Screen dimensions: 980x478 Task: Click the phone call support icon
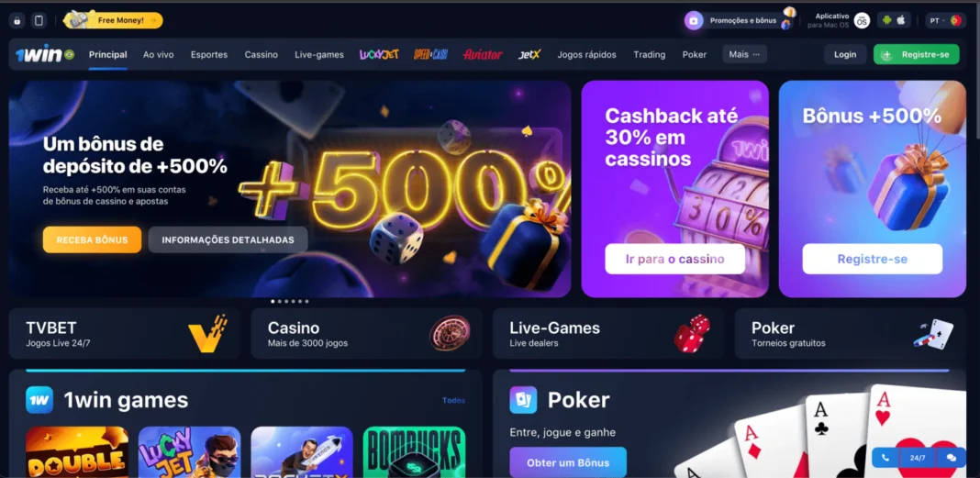(x=885, y=458)
